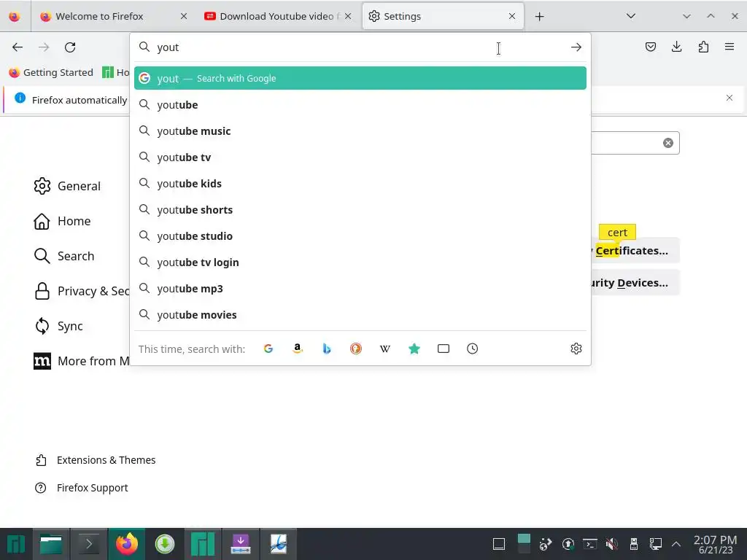Screen dimensions: 747x560
Task: Open the Manjaro application launcher
Action: 16,544
